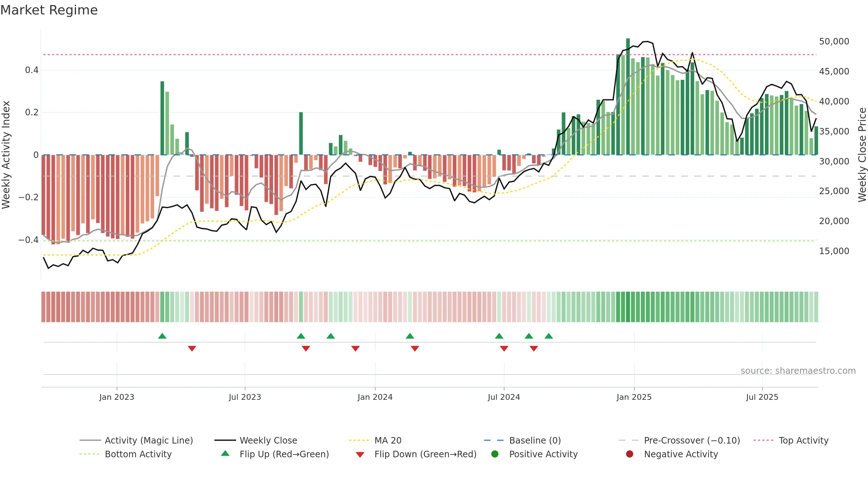The height and width of the screenshot is (488, 868).
Task: Click the 50,000 price axis tick
Action: tap(834, 42)
